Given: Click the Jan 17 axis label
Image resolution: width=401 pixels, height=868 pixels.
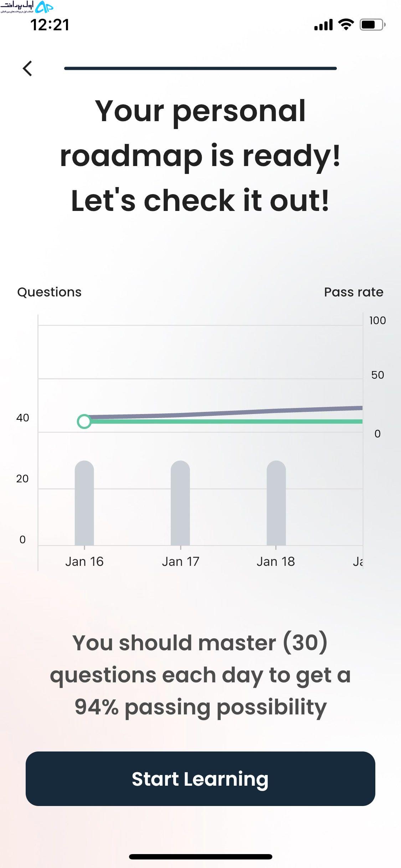Looking at the screenshot, I should tap(180, 562).
